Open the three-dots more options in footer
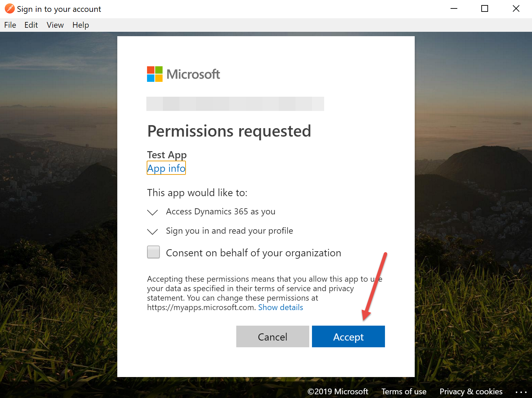This screenshot has width=532, height=398. pyautogui.click(x=521, y=392)
